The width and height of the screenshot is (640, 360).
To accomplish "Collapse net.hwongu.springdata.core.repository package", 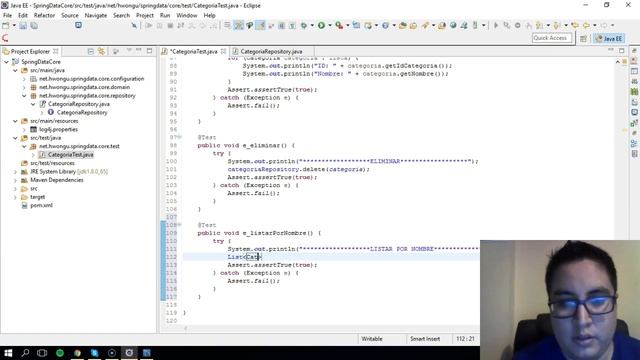I will click(x=24, y=96).
